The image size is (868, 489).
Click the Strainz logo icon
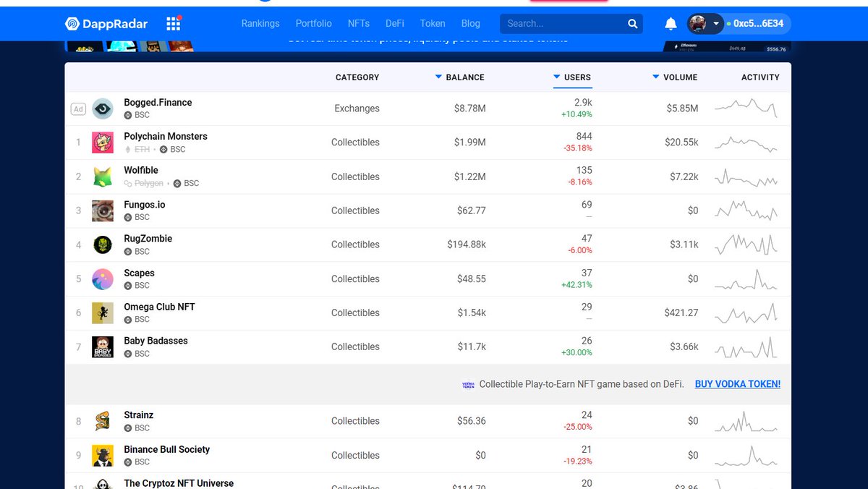click(103, 421)
